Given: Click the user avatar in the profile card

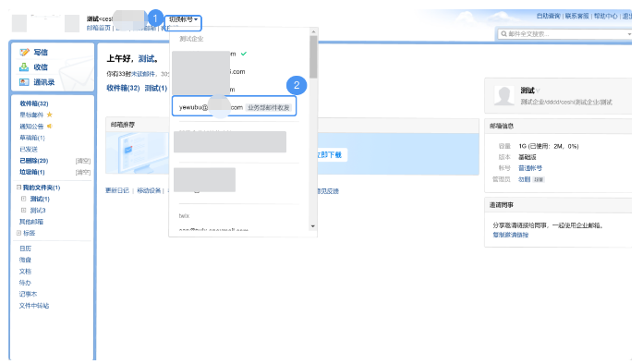Looking at the screenshot, I should (503, 95).
